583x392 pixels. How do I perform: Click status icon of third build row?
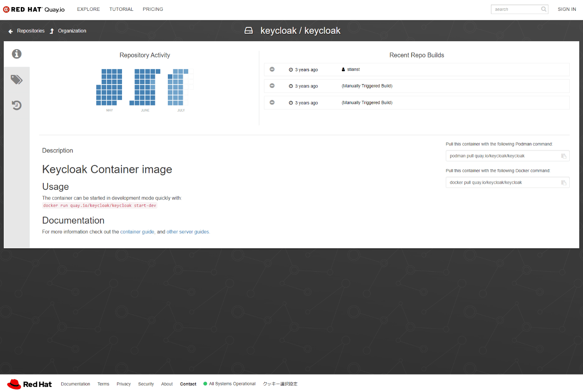(x=272, y=102)
